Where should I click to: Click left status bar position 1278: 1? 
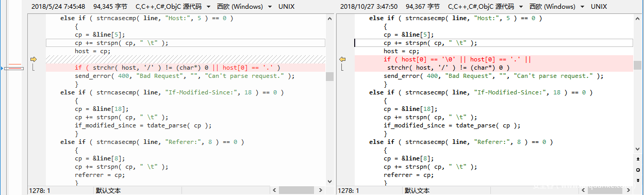pos(40,190)
